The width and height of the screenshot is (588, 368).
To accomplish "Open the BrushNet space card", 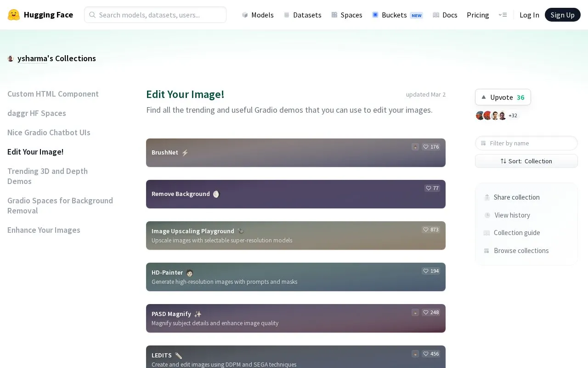I will [296, 153].
